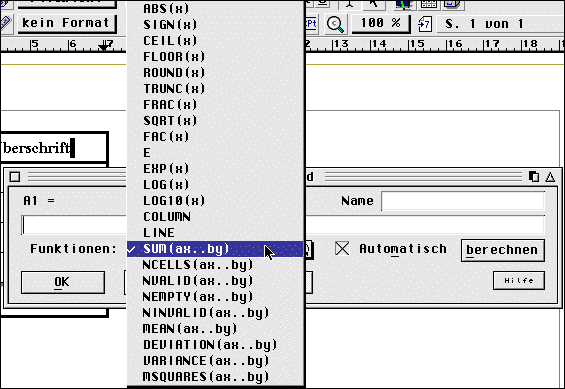
Task: Click the Überschrift text frame
Action: [x=54, y=148]
